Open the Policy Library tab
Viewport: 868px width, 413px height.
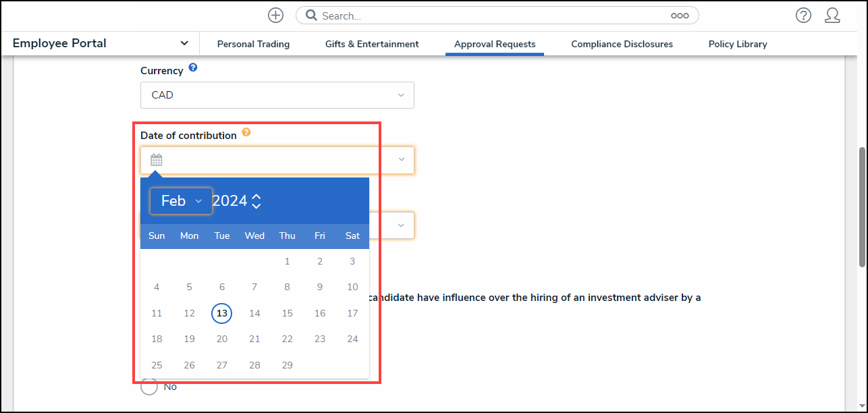tap(737, 43)
